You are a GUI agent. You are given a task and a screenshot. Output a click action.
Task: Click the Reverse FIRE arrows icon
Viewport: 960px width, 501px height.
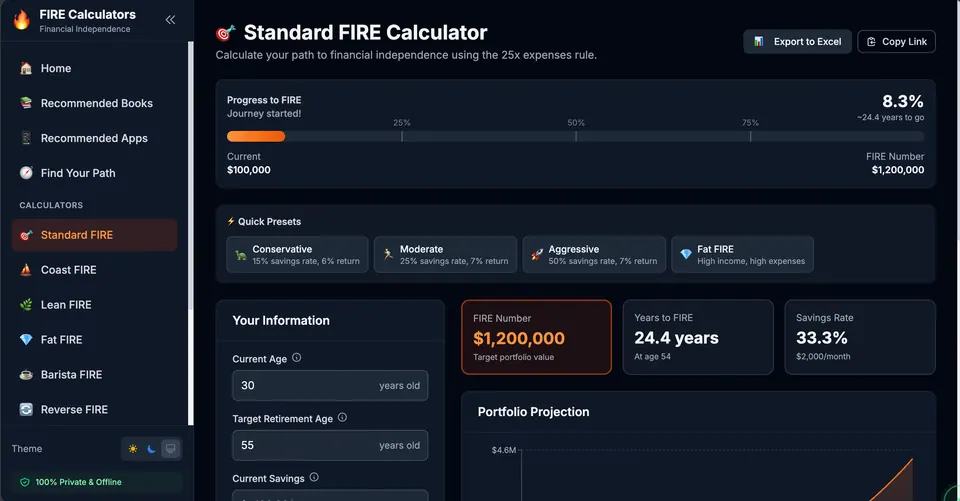[26, 409]
